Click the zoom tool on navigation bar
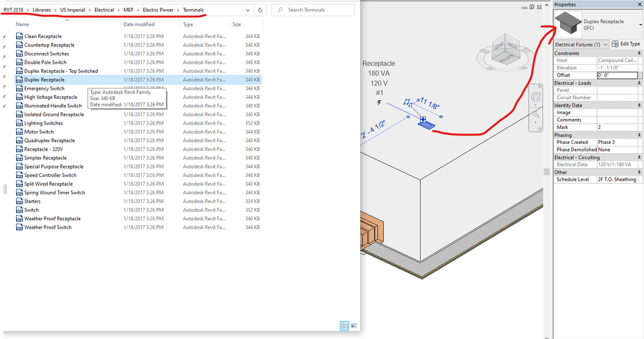Image resolution: width=644 pixels, height=339 pixels. click(536, 114)
